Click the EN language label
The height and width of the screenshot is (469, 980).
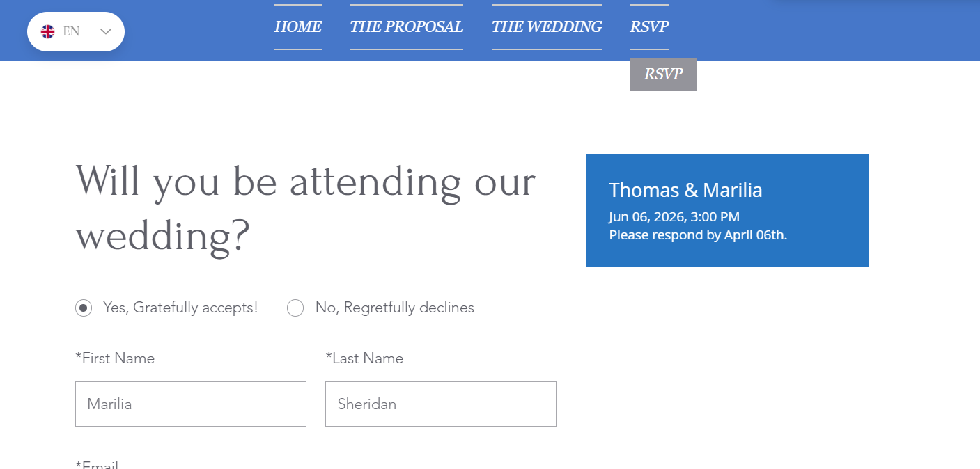(71, 31)
